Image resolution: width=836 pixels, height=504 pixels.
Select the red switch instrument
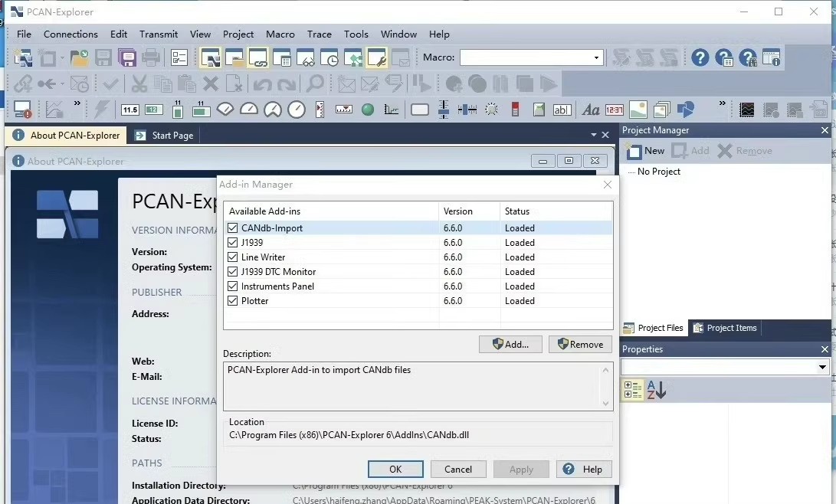[515, 110]
